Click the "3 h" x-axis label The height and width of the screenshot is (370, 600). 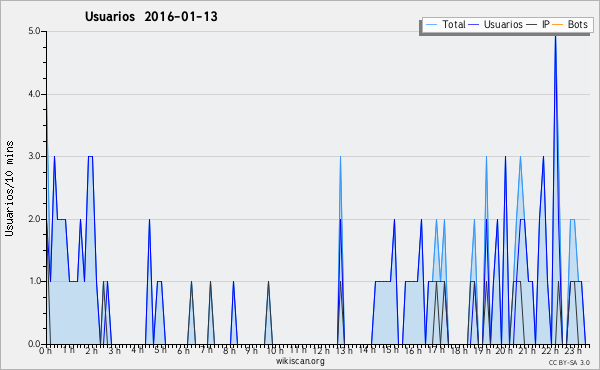pos(114,350)
